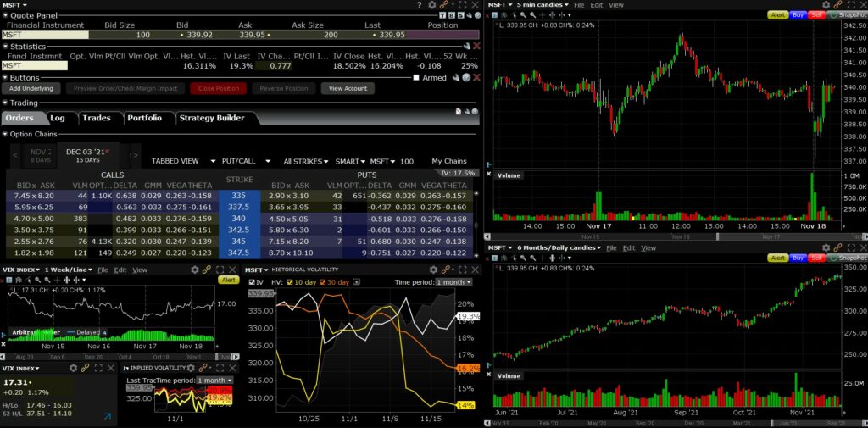Click timeline scrollbar handle under 5 min chart

[719, 236]
